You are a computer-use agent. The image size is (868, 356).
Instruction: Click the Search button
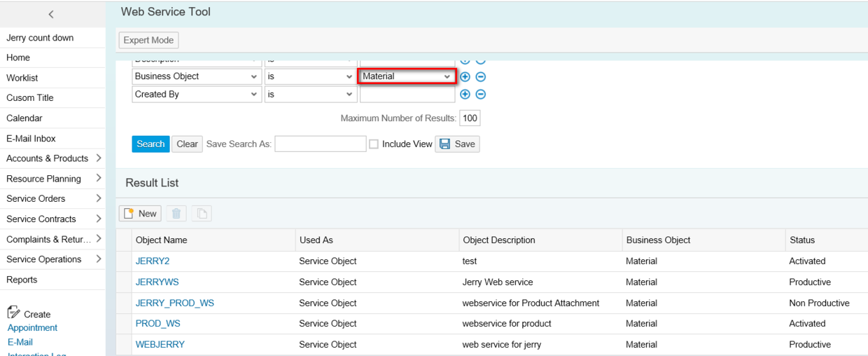(x=150, y=144)
